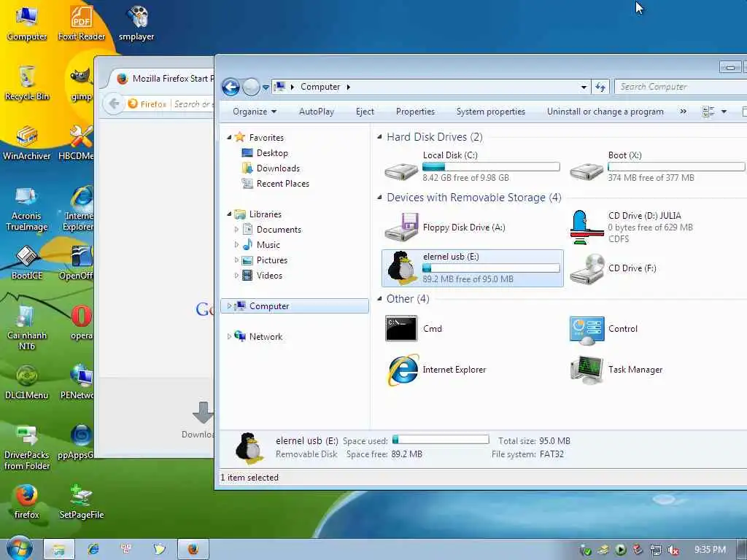
Task: Click Uninstall or change a program
Action: 605,112
